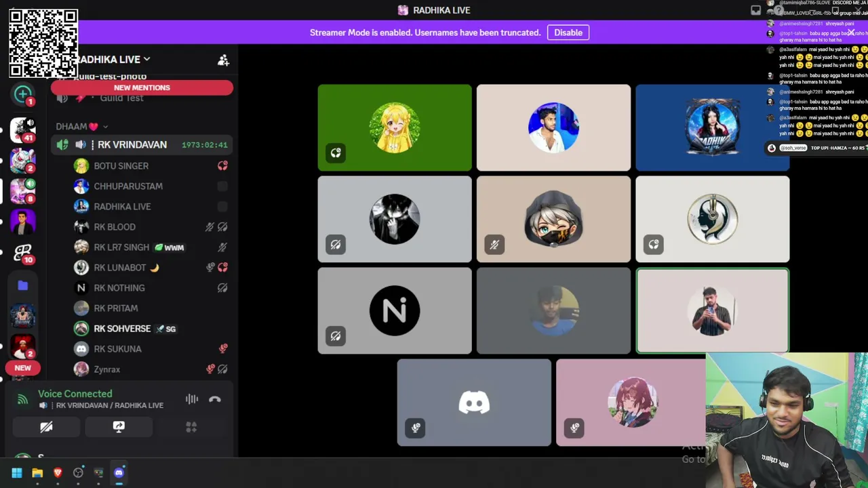This screenshot has height=488, width=868.
Task: Toggle noise suppression waveform icon
Action: (x=192, y=399)
